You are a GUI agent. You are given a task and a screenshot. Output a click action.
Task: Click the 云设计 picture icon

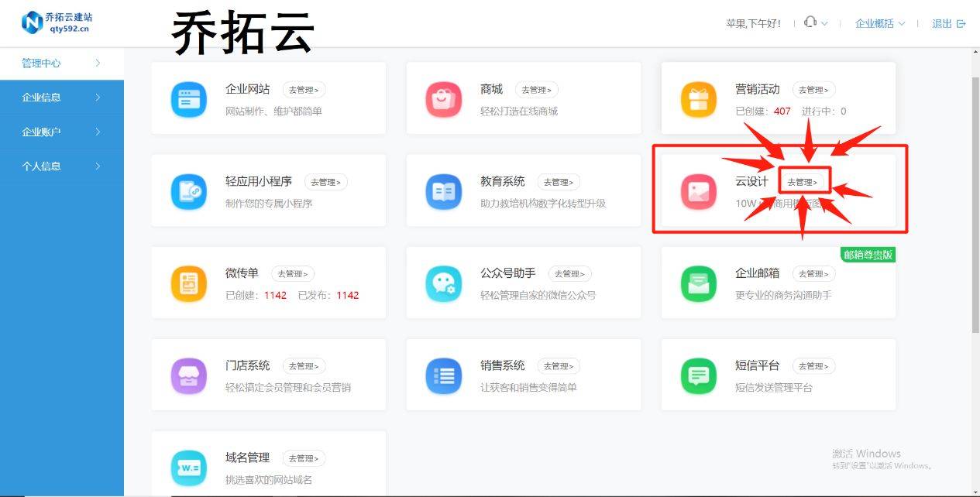point(699,192)
